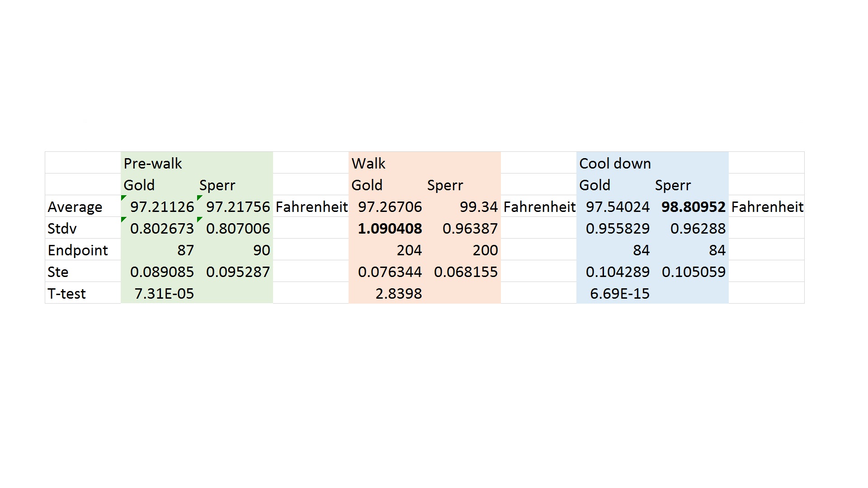Select the bold 98.80952 average cell
868x488 pixels.
(x=693, y=207)
